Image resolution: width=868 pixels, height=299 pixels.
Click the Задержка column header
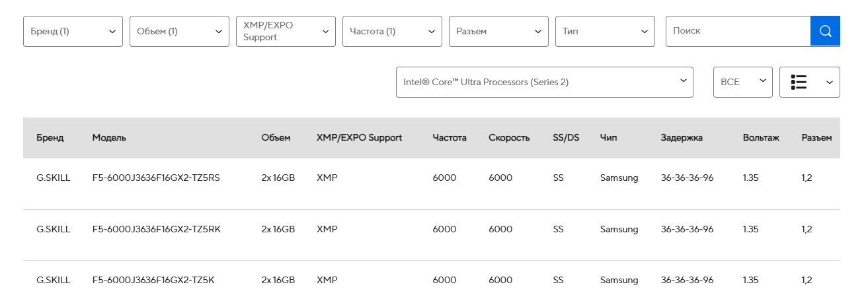click(682, 138)
